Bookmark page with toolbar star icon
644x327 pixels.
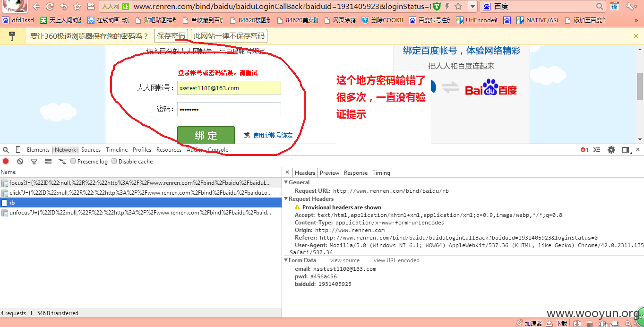click(77, 7)
